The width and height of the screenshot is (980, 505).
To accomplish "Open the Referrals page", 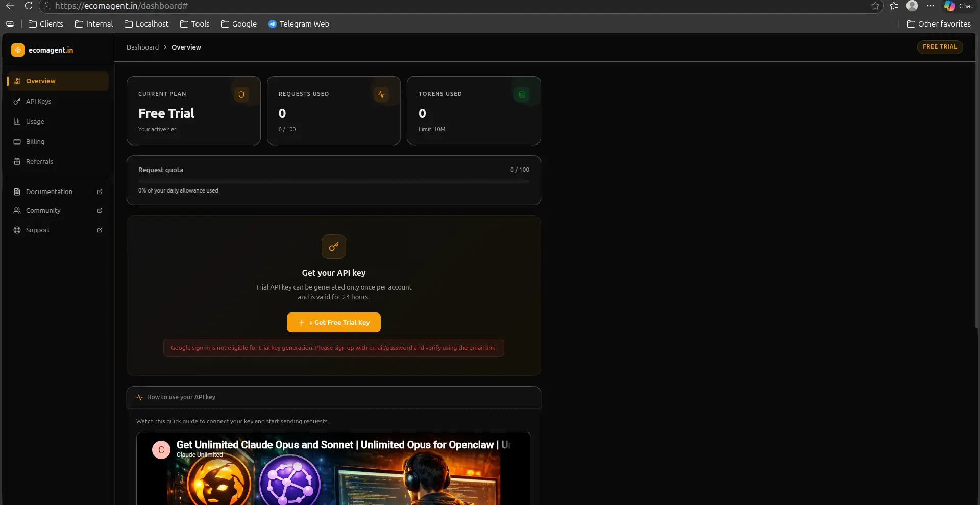I will 58,161.
